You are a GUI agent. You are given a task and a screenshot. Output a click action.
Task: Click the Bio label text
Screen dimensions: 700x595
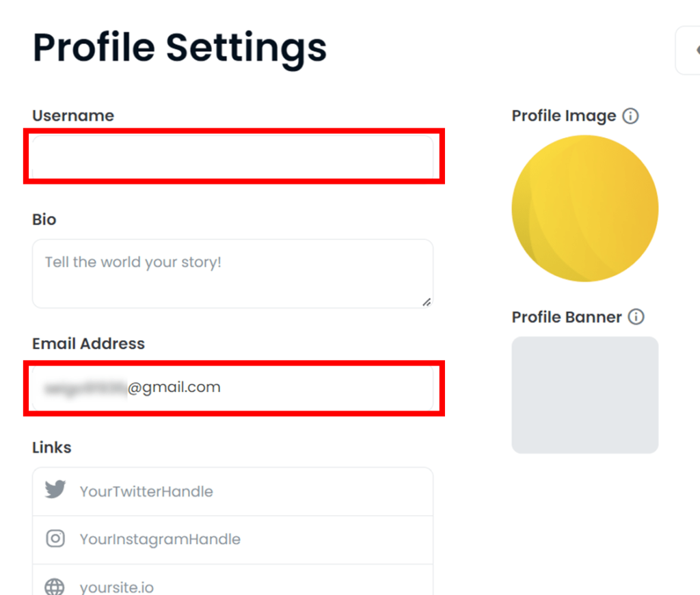click(x=44, y=219)
